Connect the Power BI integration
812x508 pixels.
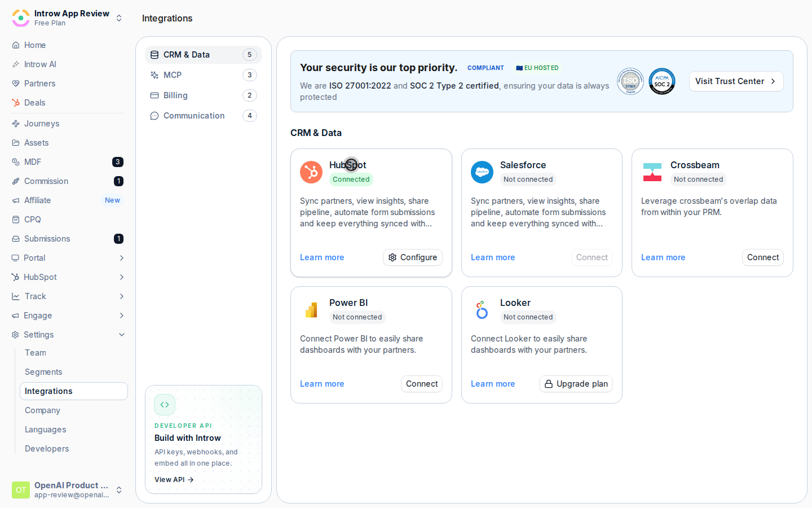422,384
